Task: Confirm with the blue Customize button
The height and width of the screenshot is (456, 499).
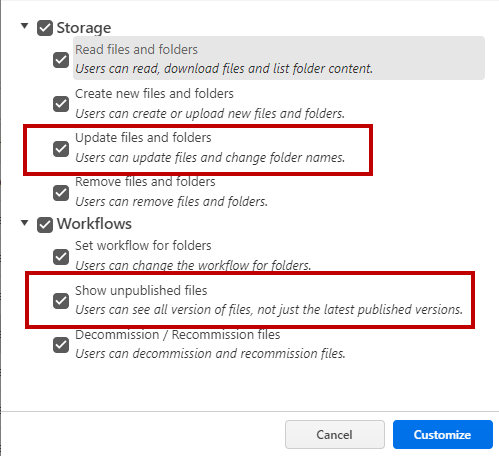Action: (x=443, y=434)
